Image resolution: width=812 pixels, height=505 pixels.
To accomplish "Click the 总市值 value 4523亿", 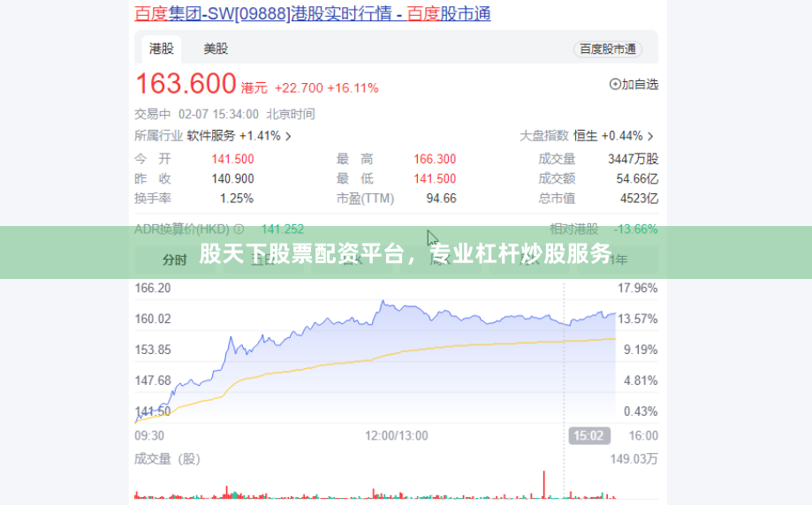I will 639,198.
